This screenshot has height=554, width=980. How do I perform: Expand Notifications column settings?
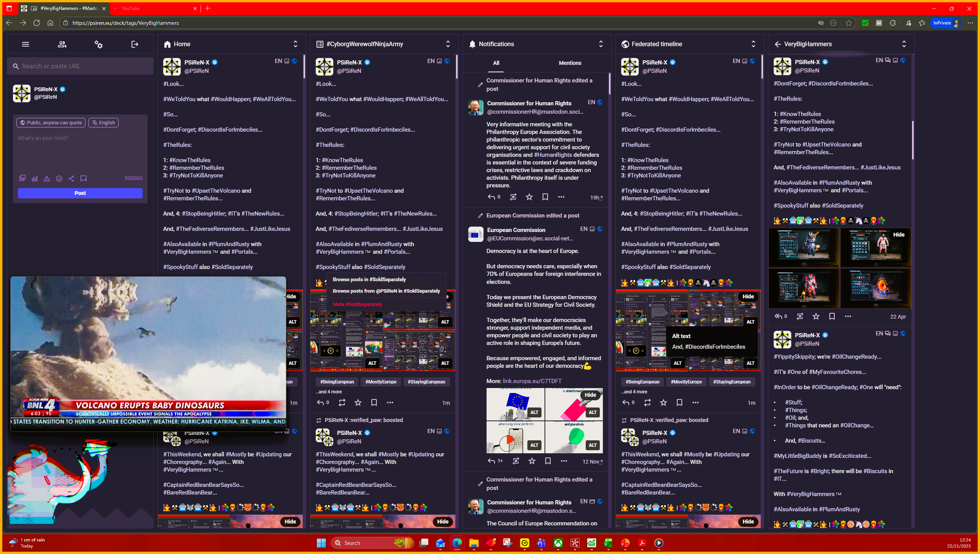pyautogui.click(x=601, y=44)
